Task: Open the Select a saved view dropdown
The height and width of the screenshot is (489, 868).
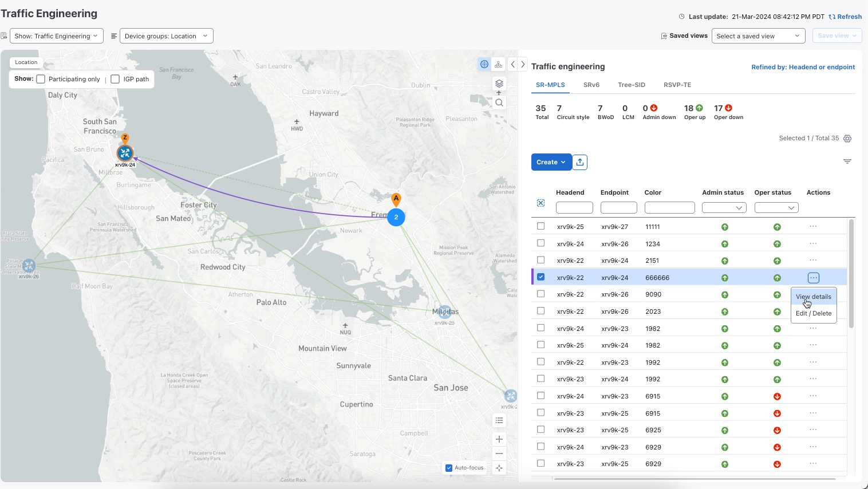Action: (759, 36)
